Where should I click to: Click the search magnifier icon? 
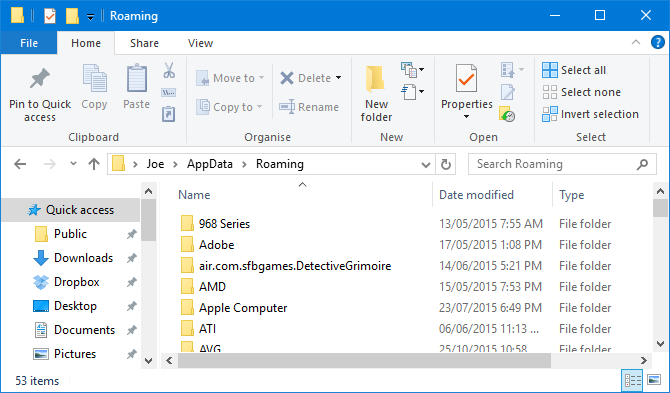click(642, 164)
